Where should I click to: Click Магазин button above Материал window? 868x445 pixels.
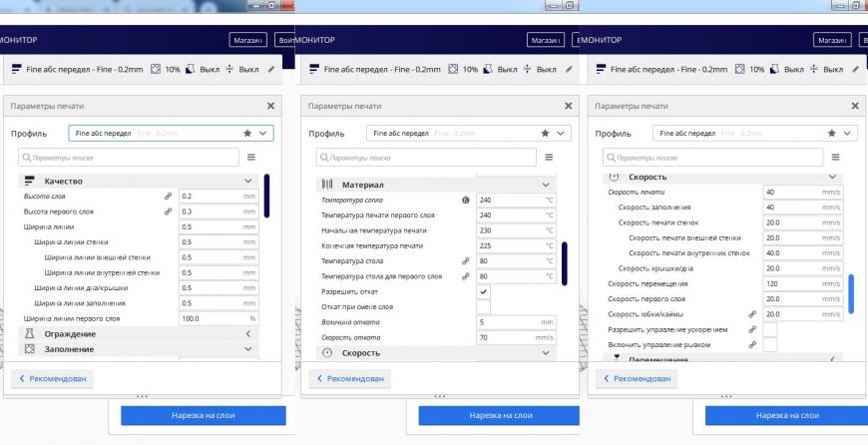point(546,40)
